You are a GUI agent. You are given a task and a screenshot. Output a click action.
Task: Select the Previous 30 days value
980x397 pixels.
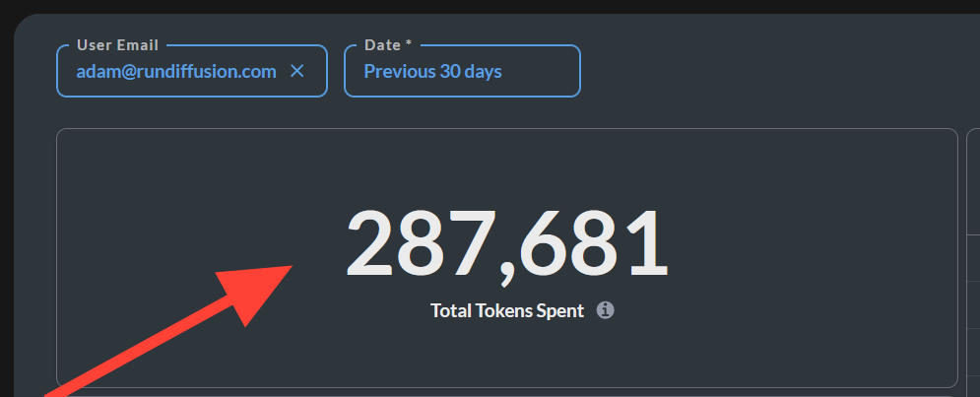432,71
